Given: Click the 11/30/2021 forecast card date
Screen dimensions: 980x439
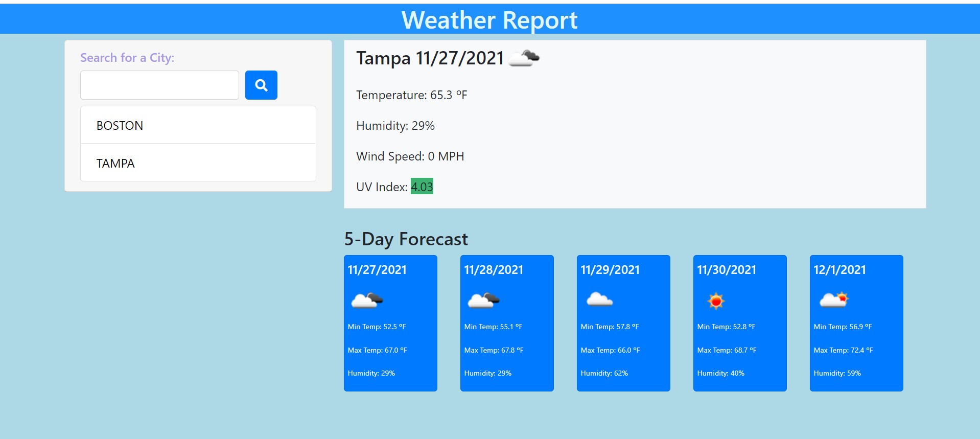Looking at the screenshot, I should tap(727, 270).
